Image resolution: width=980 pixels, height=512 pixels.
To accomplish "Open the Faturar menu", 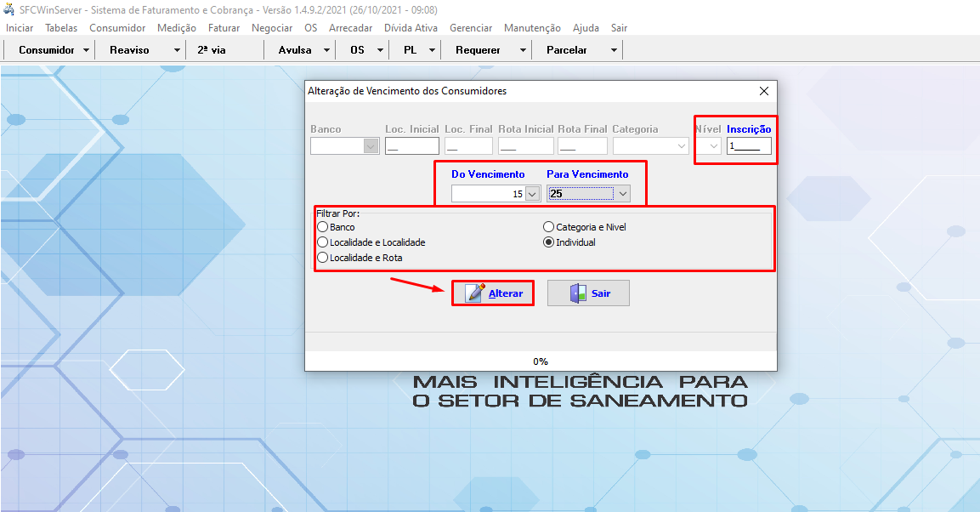I will [x=224, y=28].
